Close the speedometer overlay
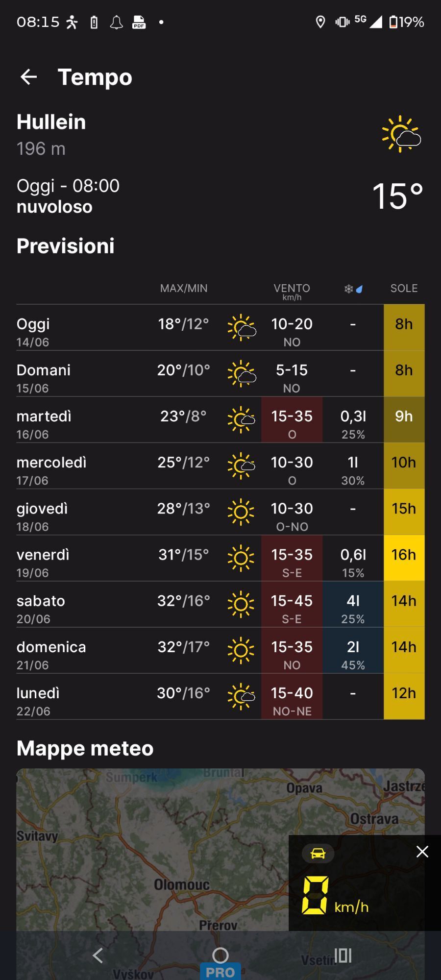 click(x=422, y=852)
